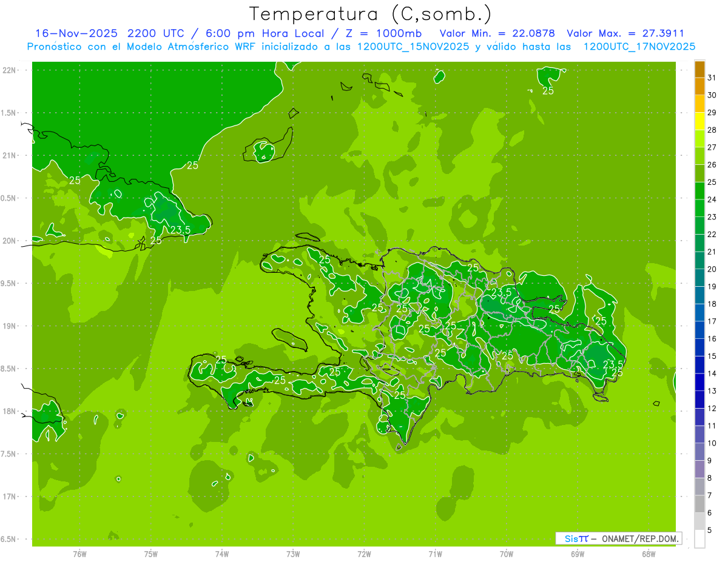728x562 pixels.
Task: Click the color scale label '31'
Action: (712, 78)
